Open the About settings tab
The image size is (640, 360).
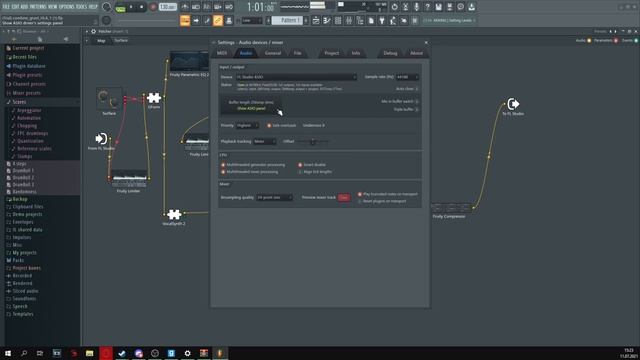click(x=416, y=53)
